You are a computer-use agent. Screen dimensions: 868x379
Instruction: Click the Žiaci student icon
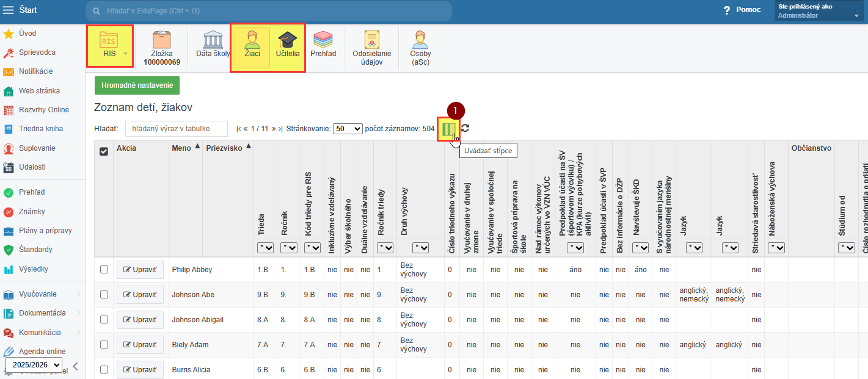click(252, 40)
